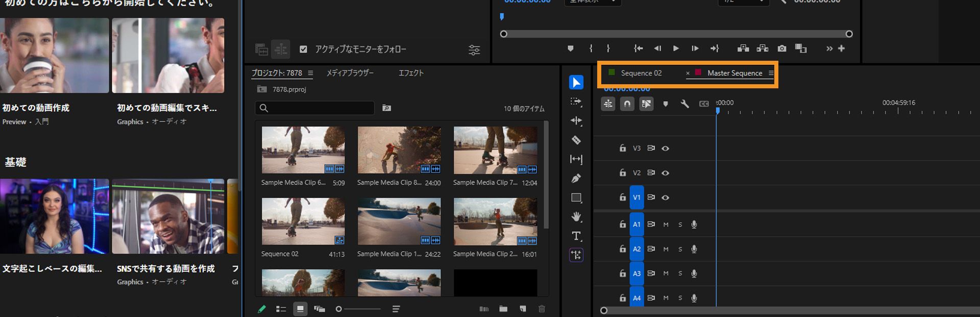
Task: Toggle Snap in the timeline
Action: (627, 104)
